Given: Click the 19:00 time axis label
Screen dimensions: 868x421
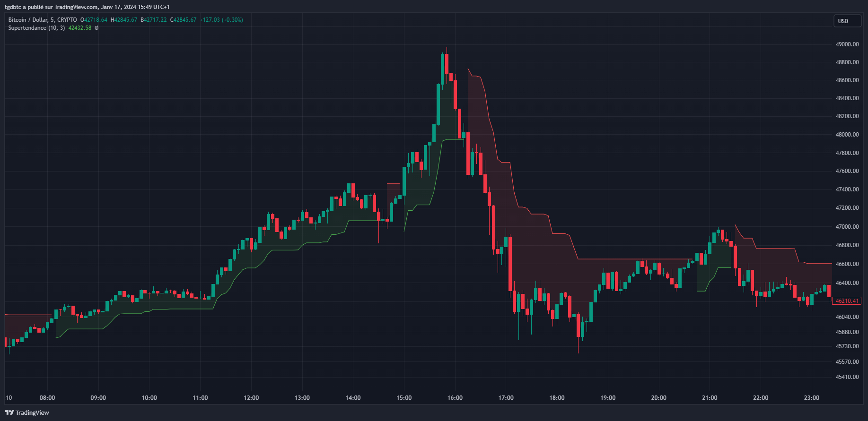Looking at the screenshot, I should coord(608,398).
